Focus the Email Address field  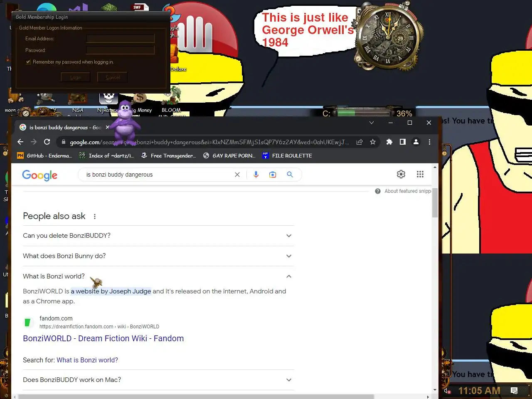[121, 39]
